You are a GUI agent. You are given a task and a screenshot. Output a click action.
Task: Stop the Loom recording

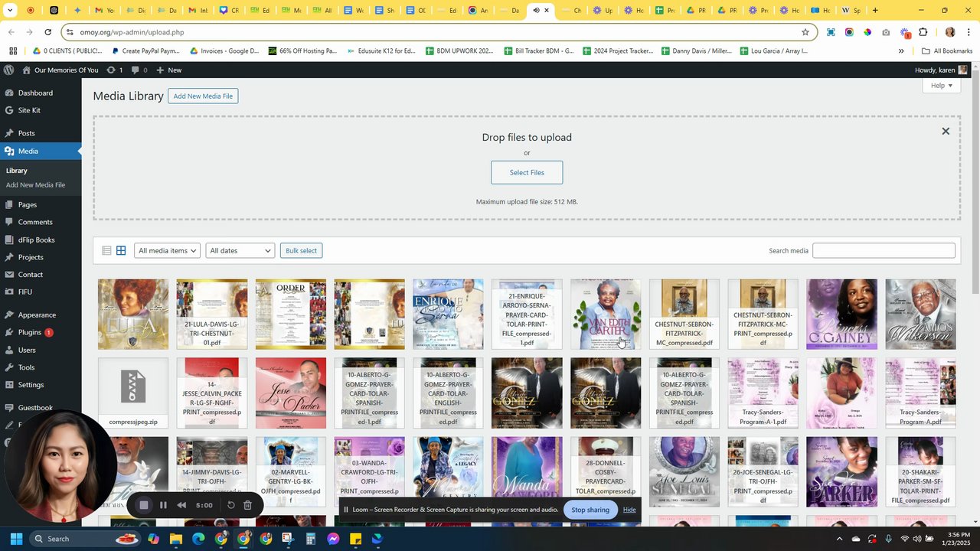tap(143, 505)
